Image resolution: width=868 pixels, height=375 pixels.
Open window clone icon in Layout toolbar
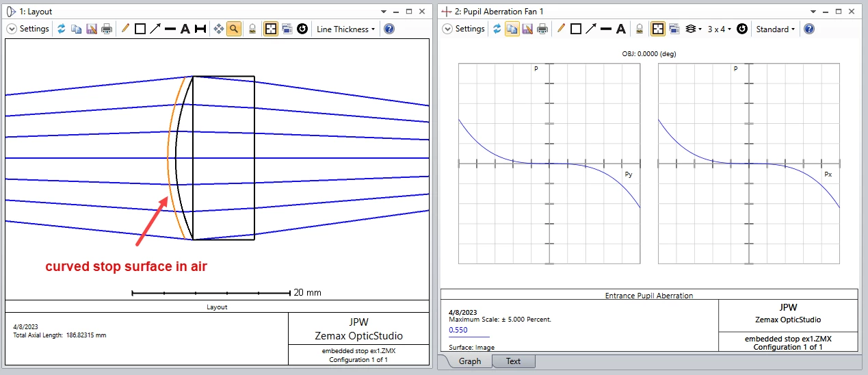287,29
